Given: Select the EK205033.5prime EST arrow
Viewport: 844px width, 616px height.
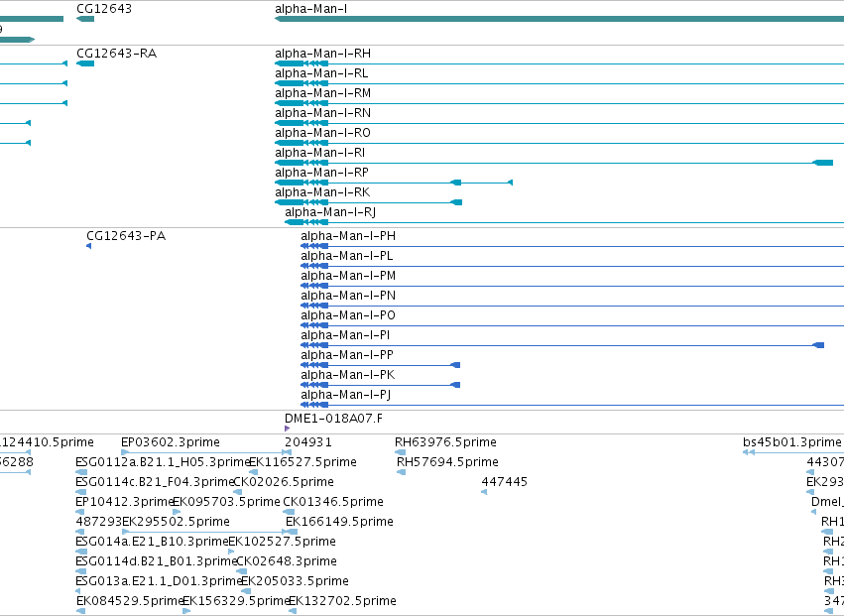Looking at the screenshot, I should click(245, 592).
